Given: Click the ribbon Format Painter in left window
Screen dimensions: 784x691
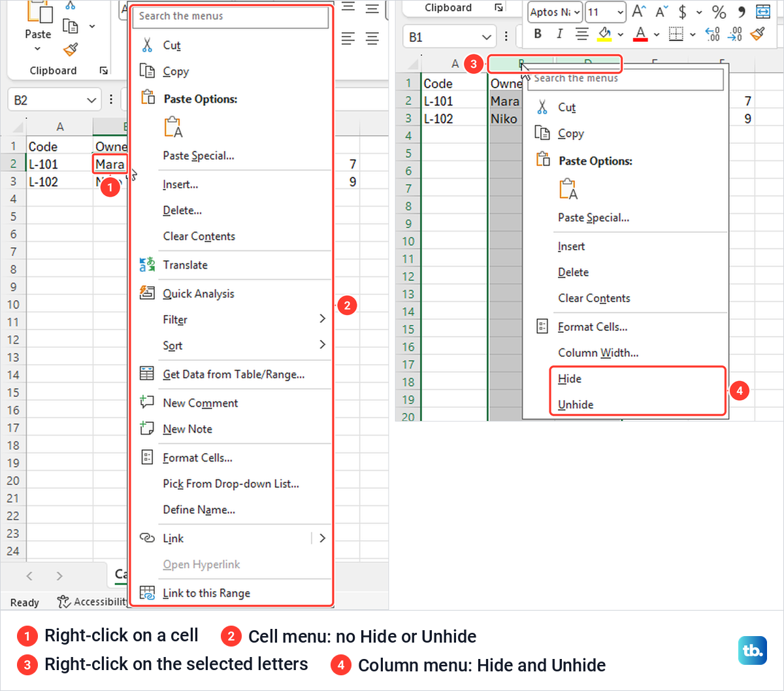Looking at the screenshot, I should [71, 49].
